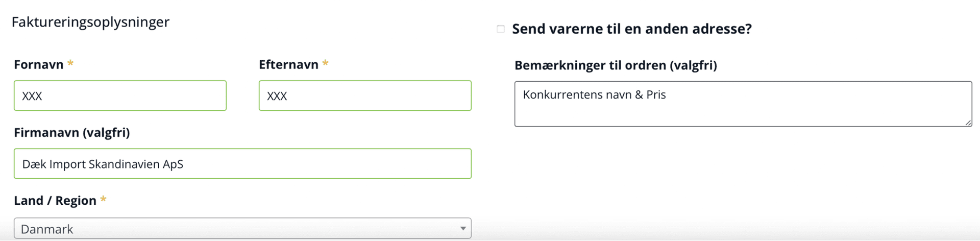980x241 pixels.
Task: Click the Efternavn field label
Action: [x=288, y=65]
